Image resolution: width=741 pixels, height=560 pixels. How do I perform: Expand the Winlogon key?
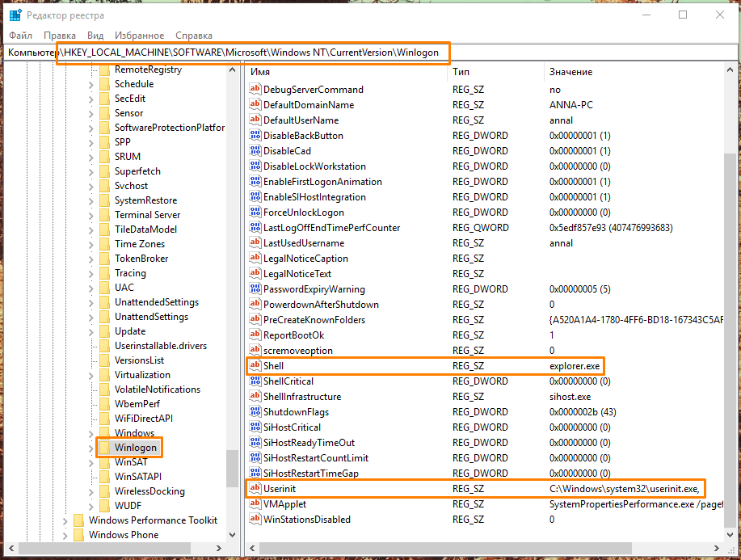(91, 448)
